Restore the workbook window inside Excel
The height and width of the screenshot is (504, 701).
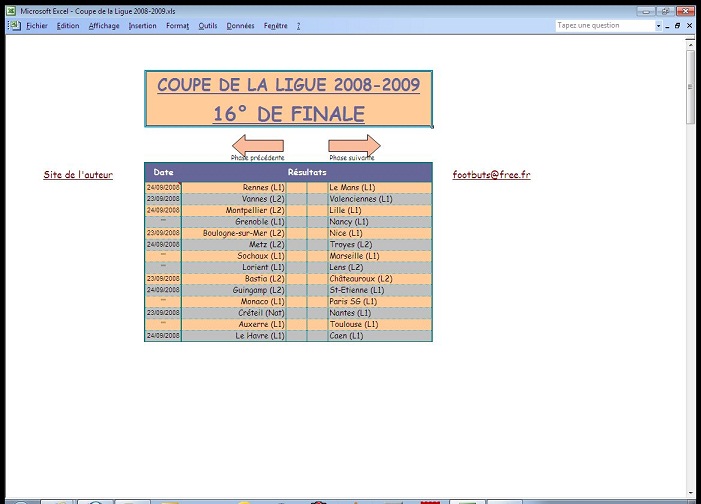click(x=677, y=25)
